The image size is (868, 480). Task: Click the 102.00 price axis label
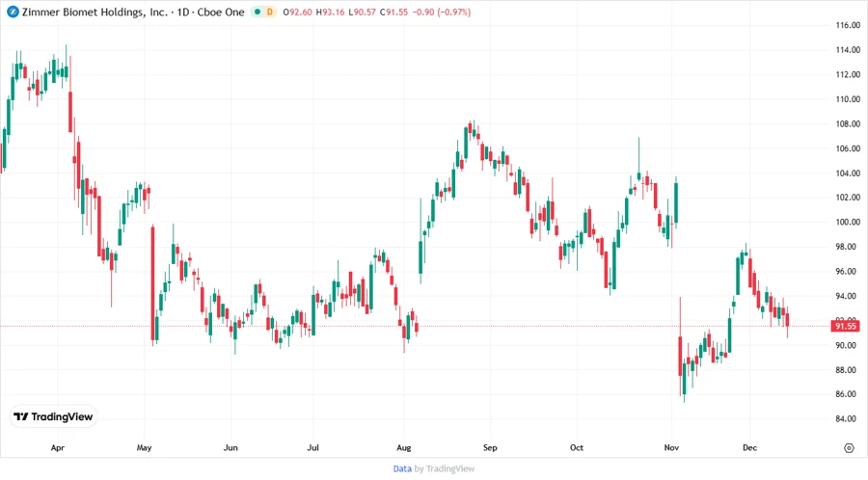pos(848,198)
